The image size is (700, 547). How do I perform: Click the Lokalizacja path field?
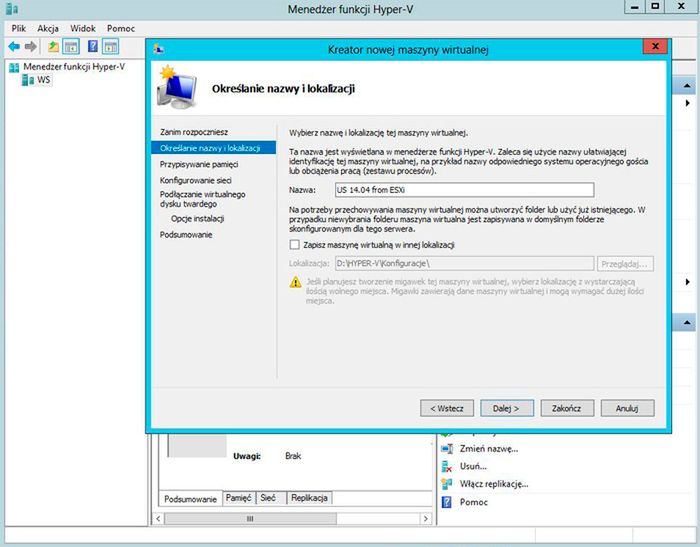[x=464, y=263]
